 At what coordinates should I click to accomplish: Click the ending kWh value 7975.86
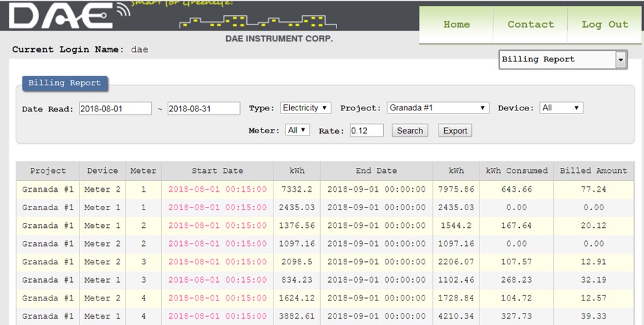(456, 190)
